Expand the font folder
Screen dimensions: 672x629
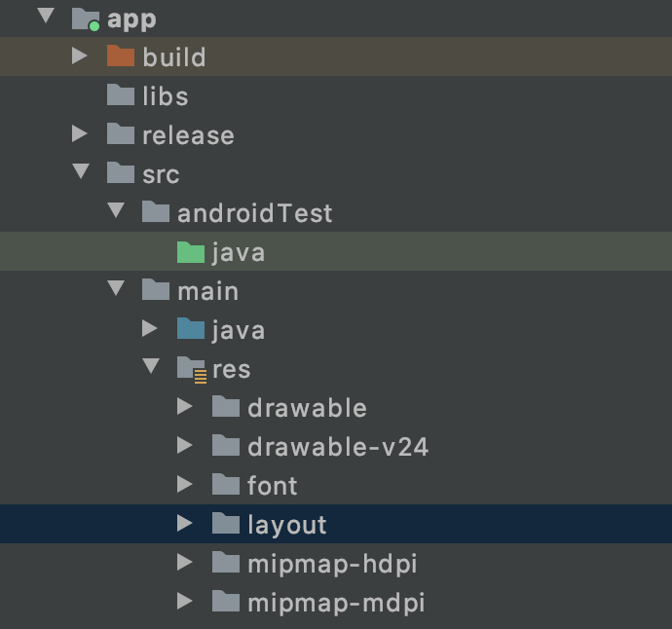click(x=185, y=485)
